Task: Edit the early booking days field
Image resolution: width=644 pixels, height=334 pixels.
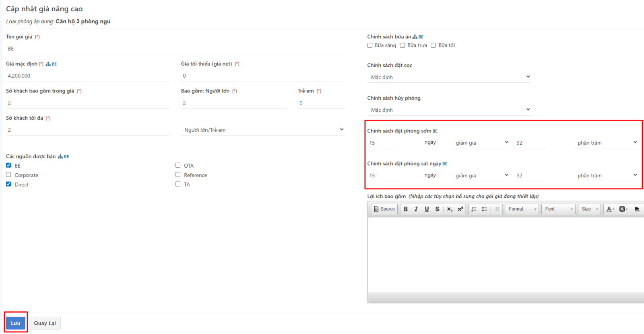Action: [382, 143]
